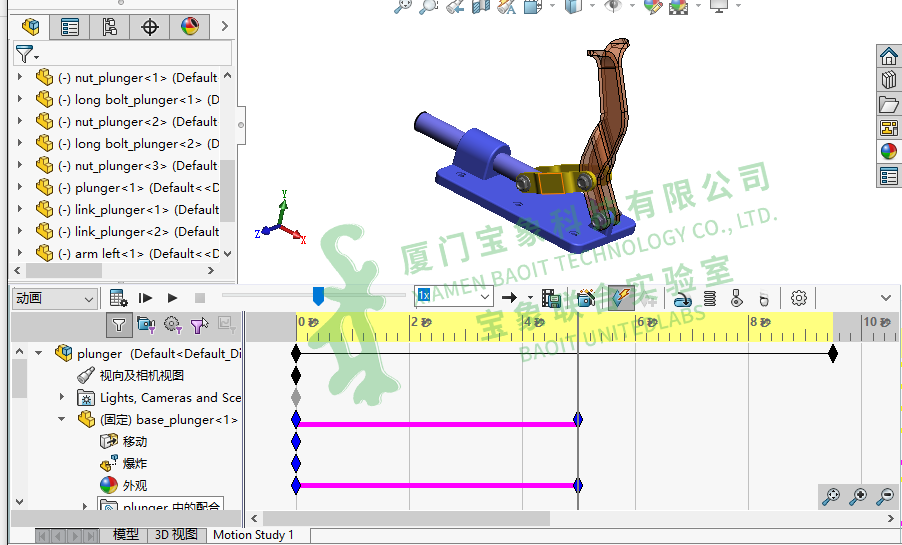Switch to the 模型 tab

(126, 535)
